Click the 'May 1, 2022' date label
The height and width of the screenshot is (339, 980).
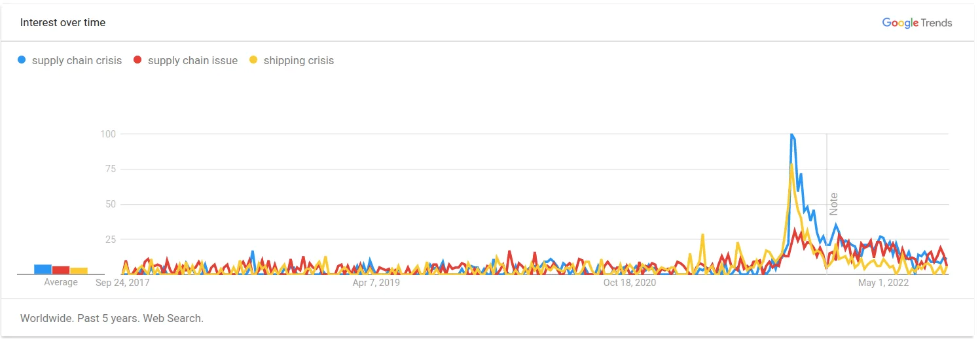(x=884, y=283)
